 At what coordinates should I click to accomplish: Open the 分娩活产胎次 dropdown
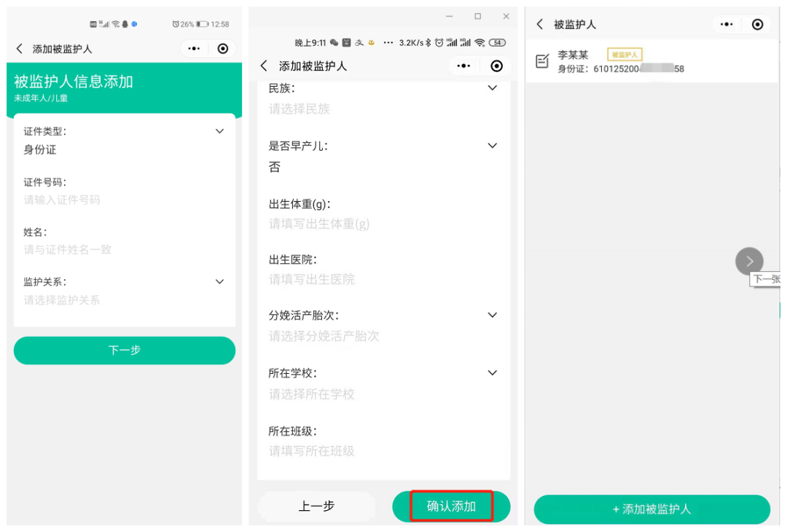[493, 316]
